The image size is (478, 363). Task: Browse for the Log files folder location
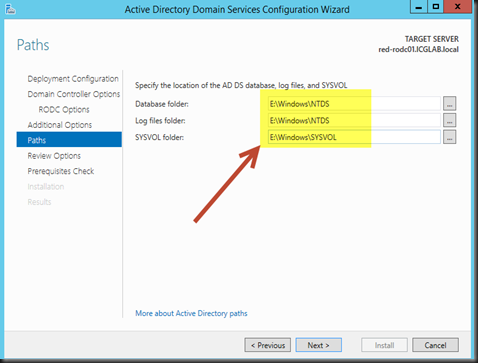click(x=449, y=120)
